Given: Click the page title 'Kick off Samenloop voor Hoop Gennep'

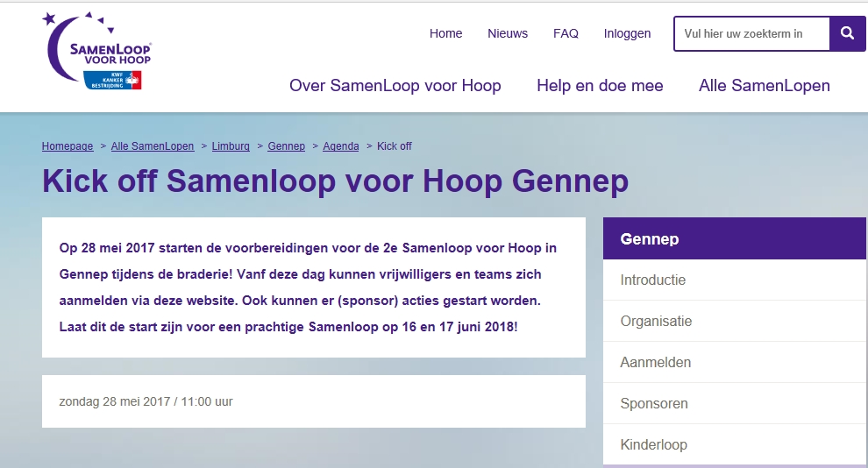Looking at the screenshot, I should [x=336, y=181].
